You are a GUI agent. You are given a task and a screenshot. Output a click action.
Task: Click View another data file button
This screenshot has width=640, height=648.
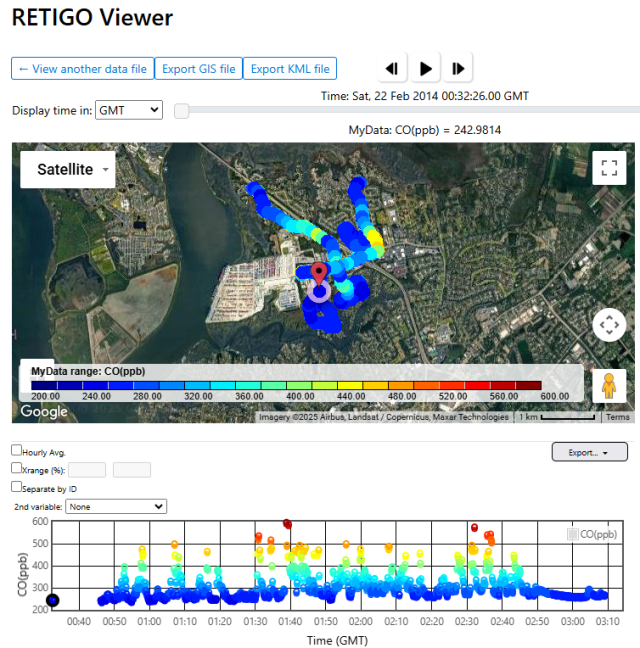click(82, 69)
